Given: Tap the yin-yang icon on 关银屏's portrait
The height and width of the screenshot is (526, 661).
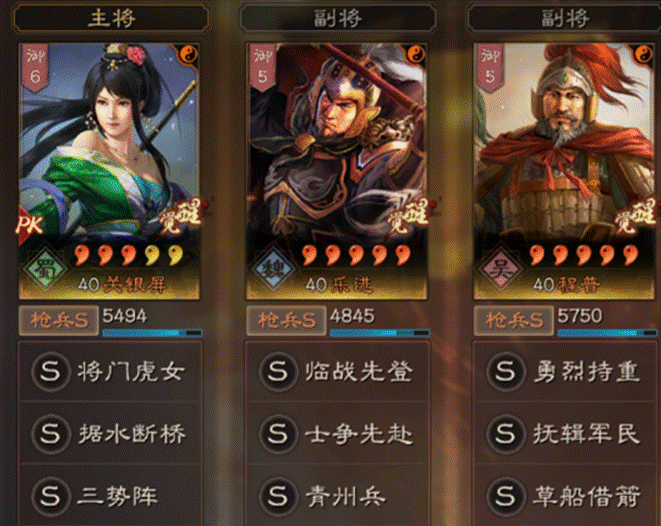Looking at the screenshot, I should pos(188,55).
